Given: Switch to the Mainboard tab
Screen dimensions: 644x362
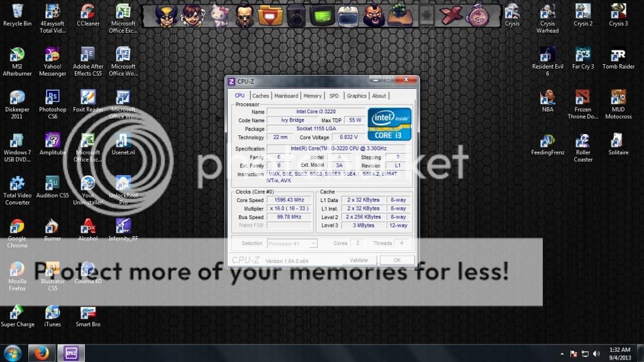Looking at the screenshot, I should tap(286, 96).
